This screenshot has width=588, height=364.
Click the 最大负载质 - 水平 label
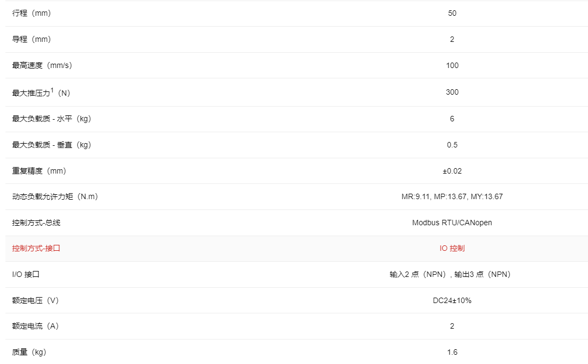51,119
